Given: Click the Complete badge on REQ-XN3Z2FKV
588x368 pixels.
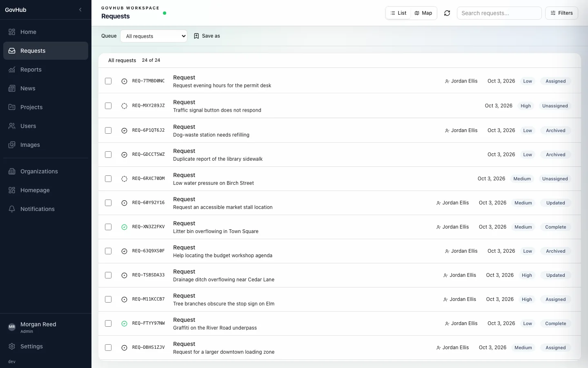Looking at the screenshot, I should tap(556, 227).
